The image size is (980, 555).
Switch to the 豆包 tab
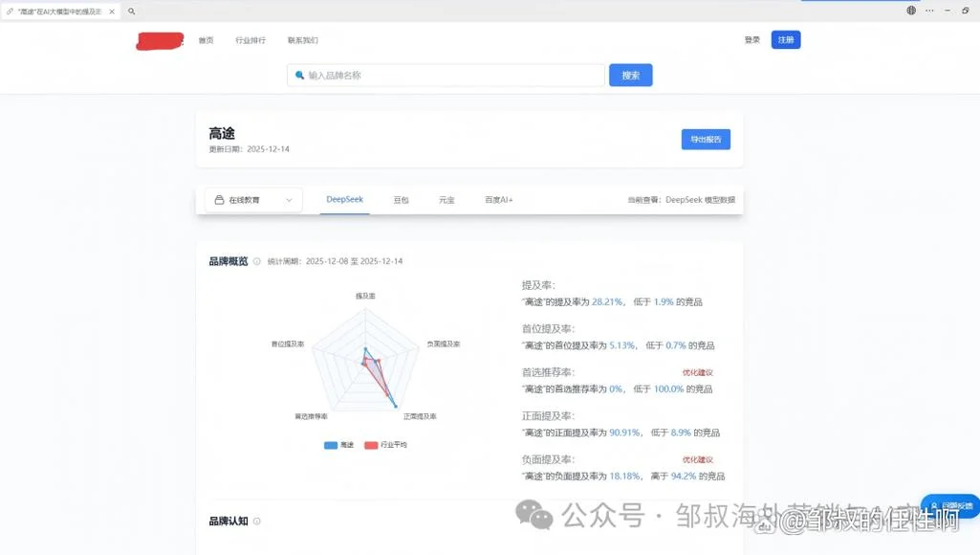coord(401,200)
